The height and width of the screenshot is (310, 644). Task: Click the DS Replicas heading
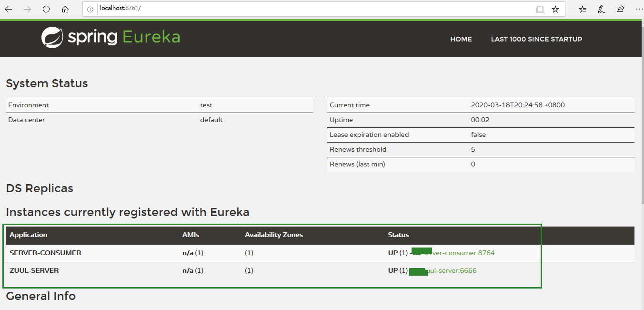tap(40, 188)
